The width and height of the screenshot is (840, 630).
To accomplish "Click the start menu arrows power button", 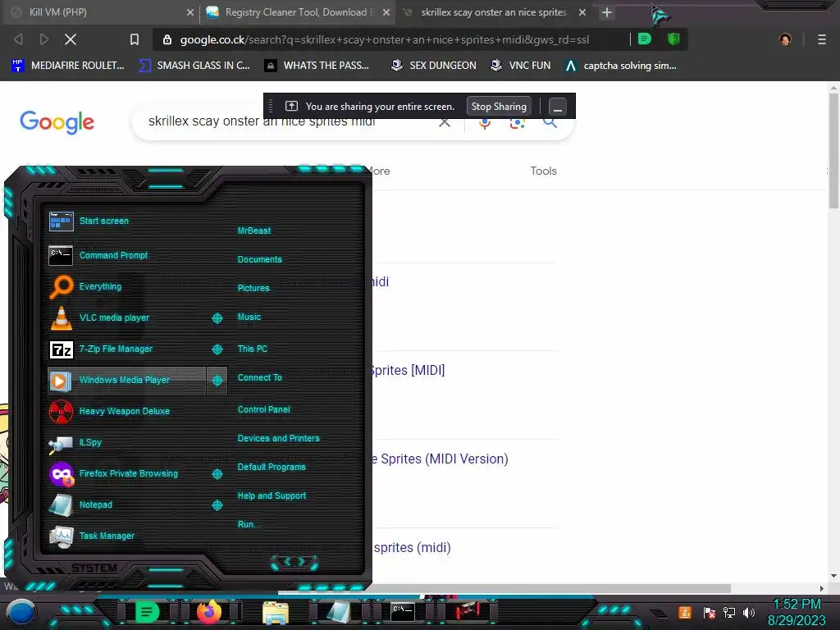I will [294, 562].
